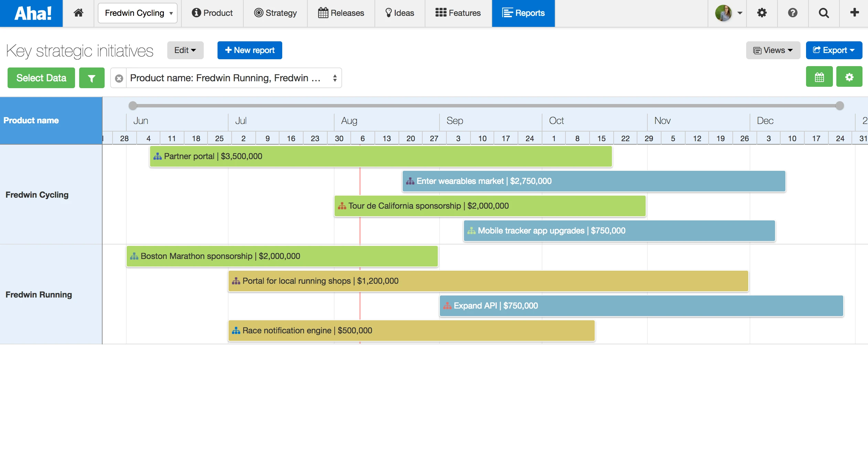Open the Views dropdown

click(773, 50)
